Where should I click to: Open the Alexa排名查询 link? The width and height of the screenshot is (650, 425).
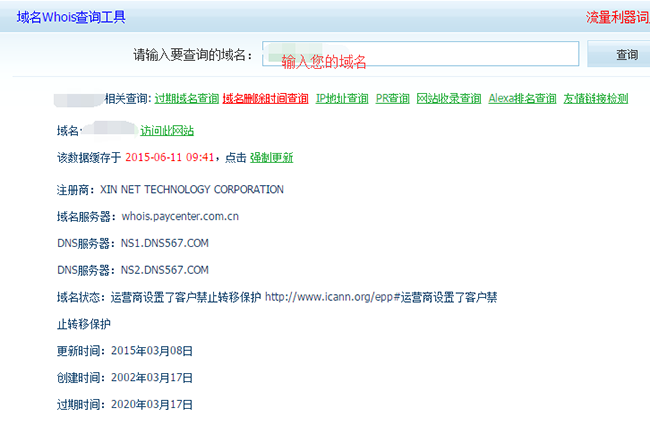(522, 99)
